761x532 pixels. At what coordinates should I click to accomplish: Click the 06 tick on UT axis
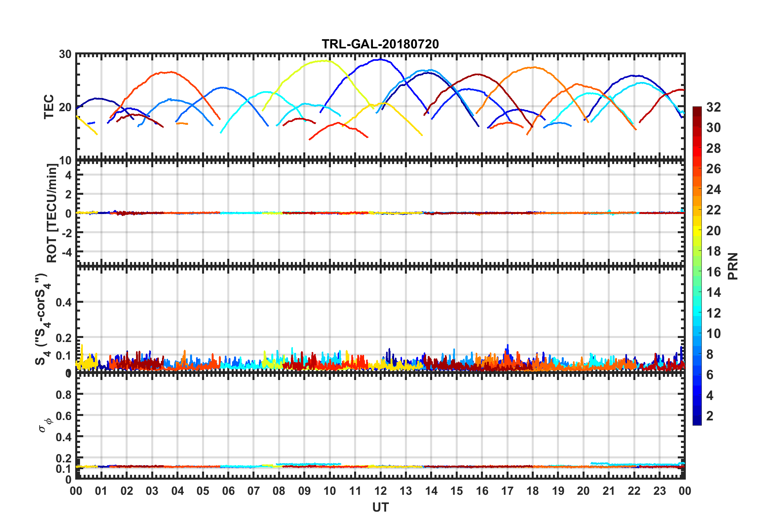coord(228,491)
